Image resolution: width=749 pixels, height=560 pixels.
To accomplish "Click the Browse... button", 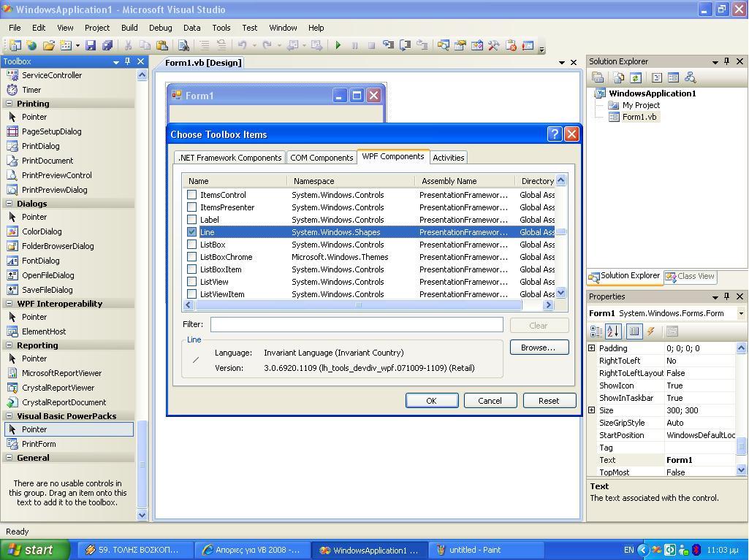I will (x=539, y=348).
